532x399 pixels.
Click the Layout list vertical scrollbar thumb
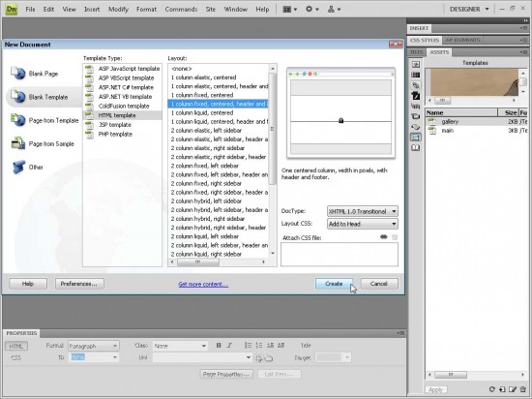pos(273,129)
